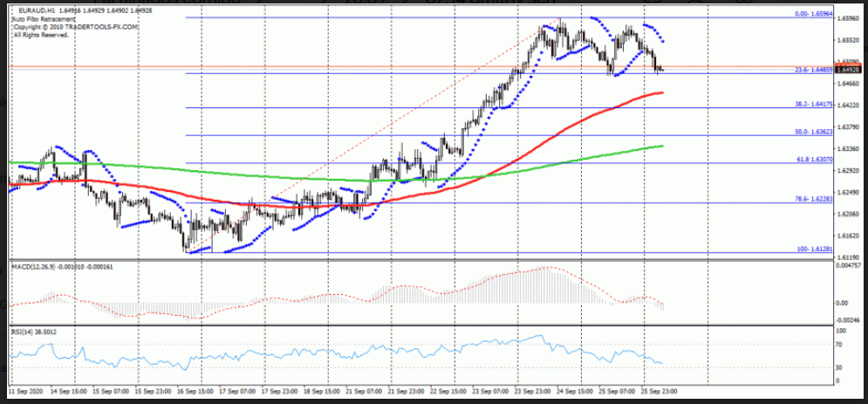The width and height of the screenshot is (868, 404).
Task: Select the '78.6- 1.62283' Fibonacci label
Action: (x=813, y=199)
